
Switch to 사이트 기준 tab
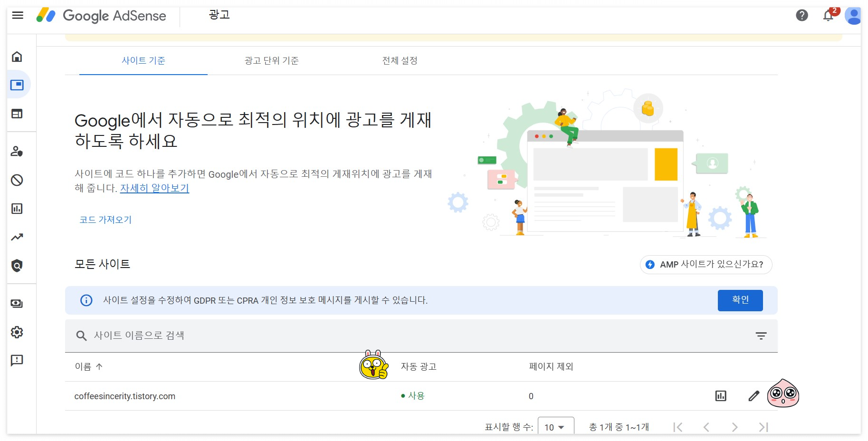[x=143, y=60]
